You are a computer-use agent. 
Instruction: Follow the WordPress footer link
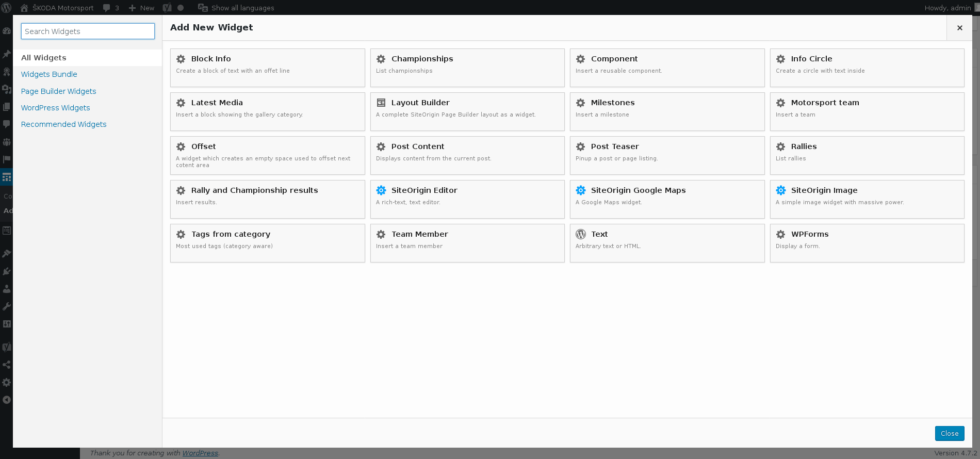click(x=200, y=453)
